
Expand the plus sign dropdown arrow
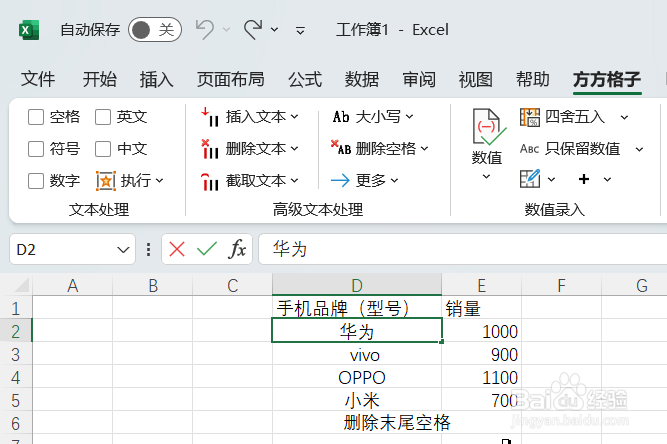click(607, 179)
